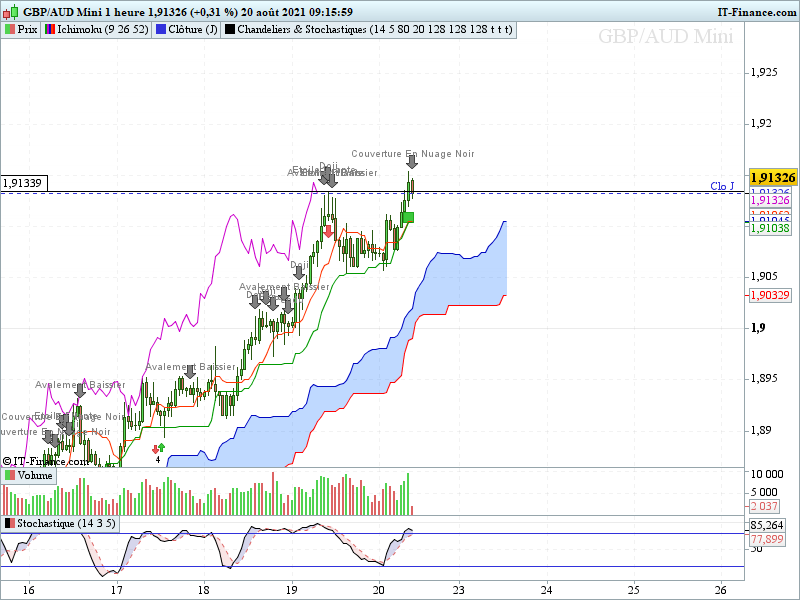Click the red down arrow near Doji pattern

click(329, 232)
